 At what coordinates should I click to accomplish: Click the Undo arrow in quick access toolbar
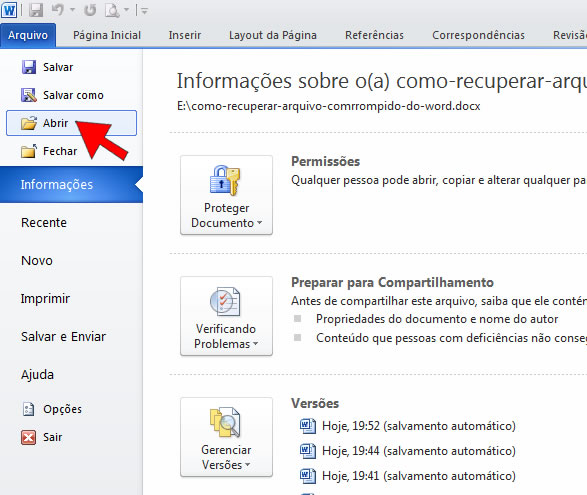click(x=58, y=10)
